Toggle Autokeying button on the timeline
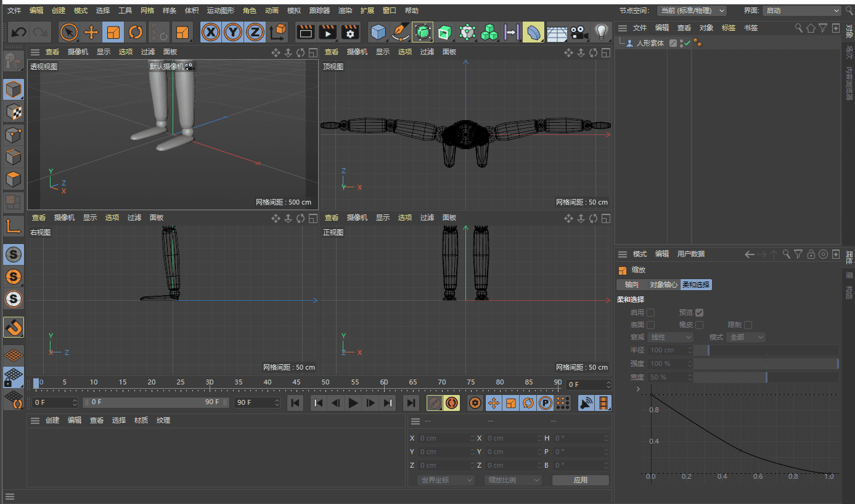Viewport: 855px width, 504px height. [x=451, y=403]
